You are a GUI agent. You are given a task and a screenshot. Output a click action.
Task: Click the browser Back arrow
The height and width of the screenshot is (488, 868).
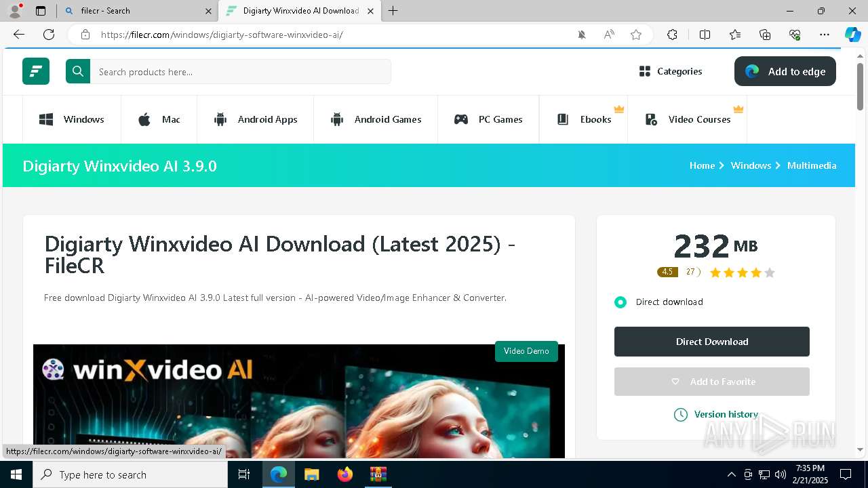click(x=19, y=35)
